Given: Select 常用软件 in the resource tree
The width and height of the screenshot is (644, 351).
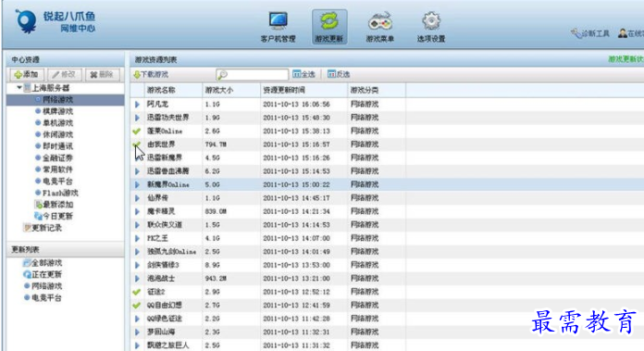Looking at the screenshot, I should click(x=58, y=169).
